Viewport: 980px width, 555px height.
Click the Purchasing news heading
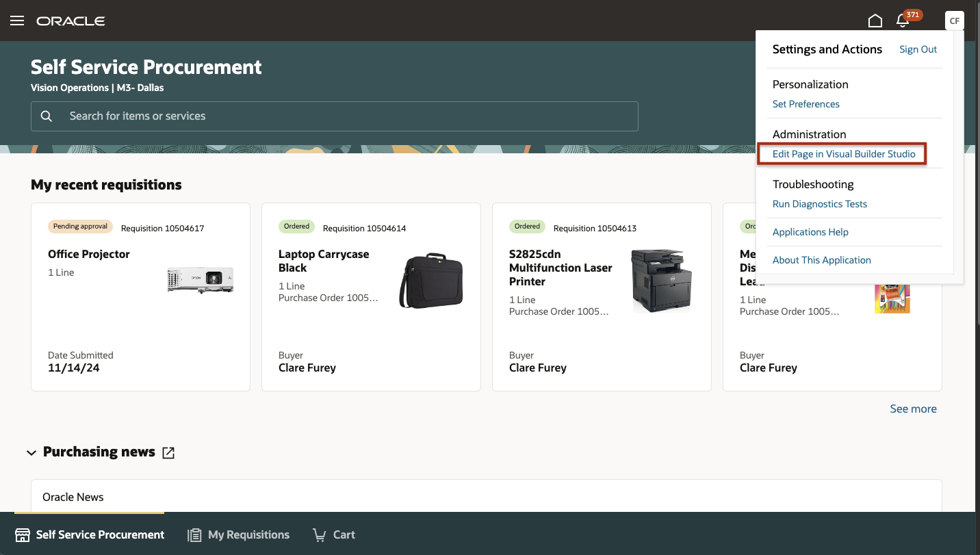point(99,452)
